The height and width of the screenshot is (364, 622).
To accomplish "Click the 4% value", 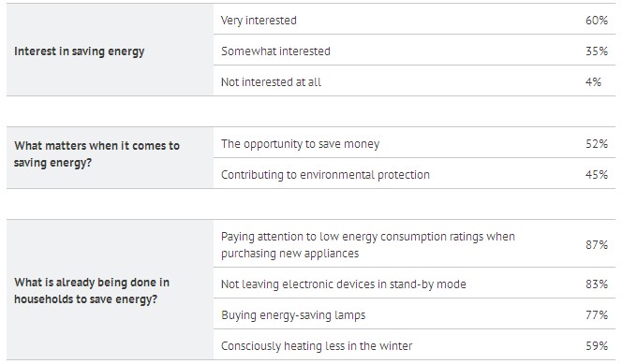I will [x=593, y=82].
